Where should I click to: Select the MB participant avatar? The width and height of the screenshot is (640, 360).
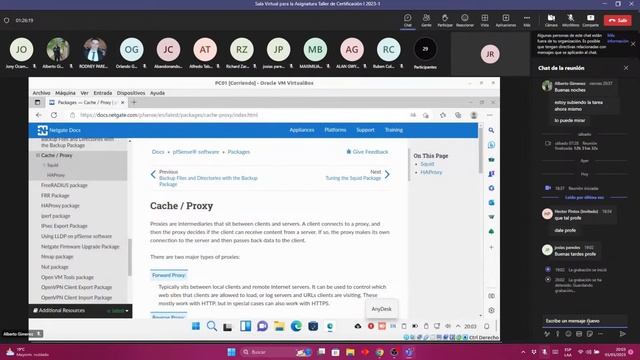coord(315,49)
